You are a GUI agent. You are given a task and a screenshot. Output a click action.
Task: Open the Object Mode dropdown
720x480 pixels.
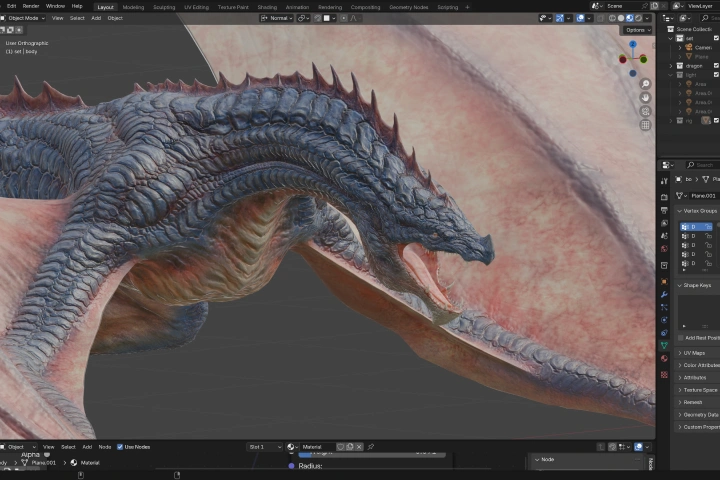(x=23, y=18)
